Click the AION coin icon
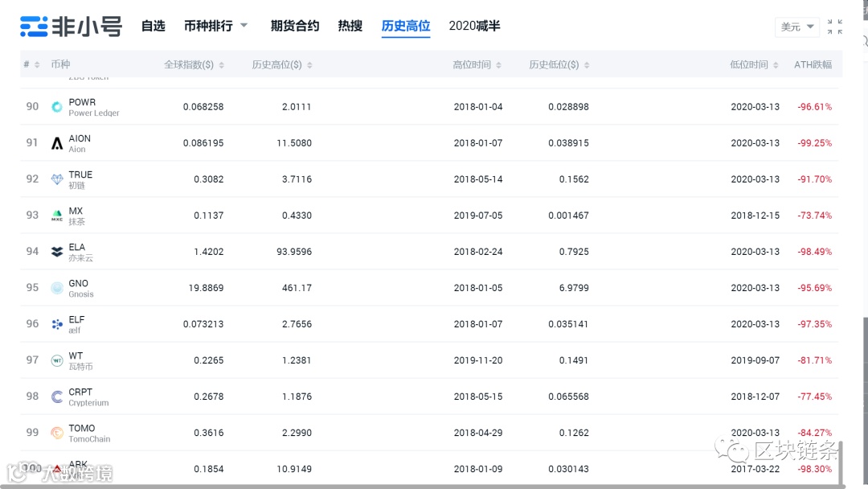The width and height of the screenshot is (868, 489). [57, 143]
